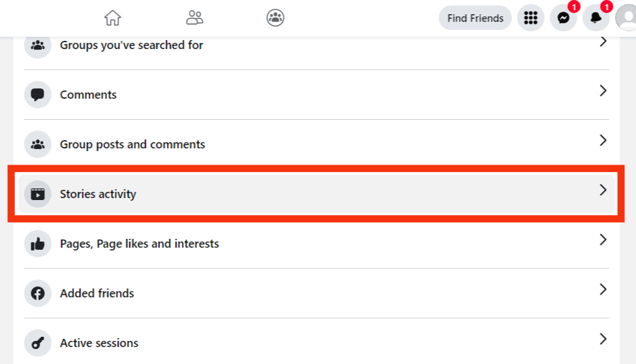
Task: Open the Groups icon in top navigation
Action: pos(275,18)
